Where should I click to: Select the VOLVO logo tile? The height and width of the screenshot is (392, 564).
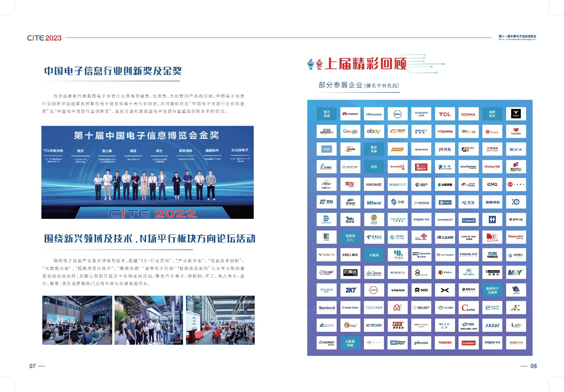[398, 290]
